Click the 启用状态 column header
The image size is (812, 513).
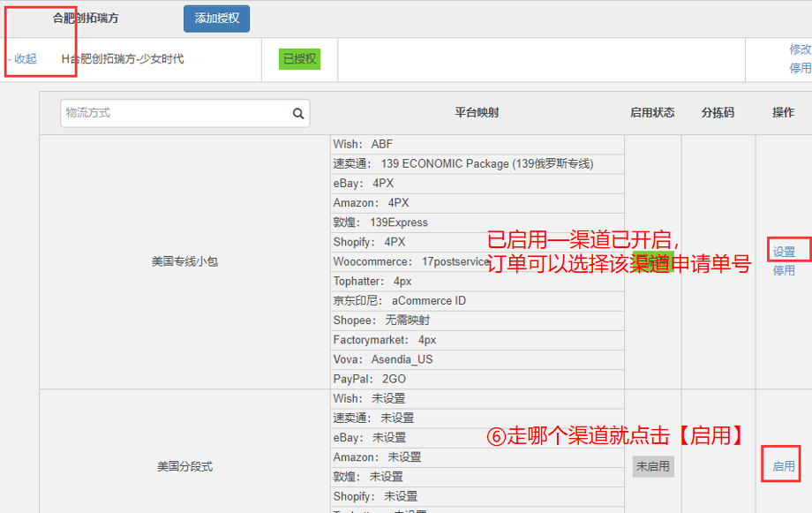(x=652, y=112)
